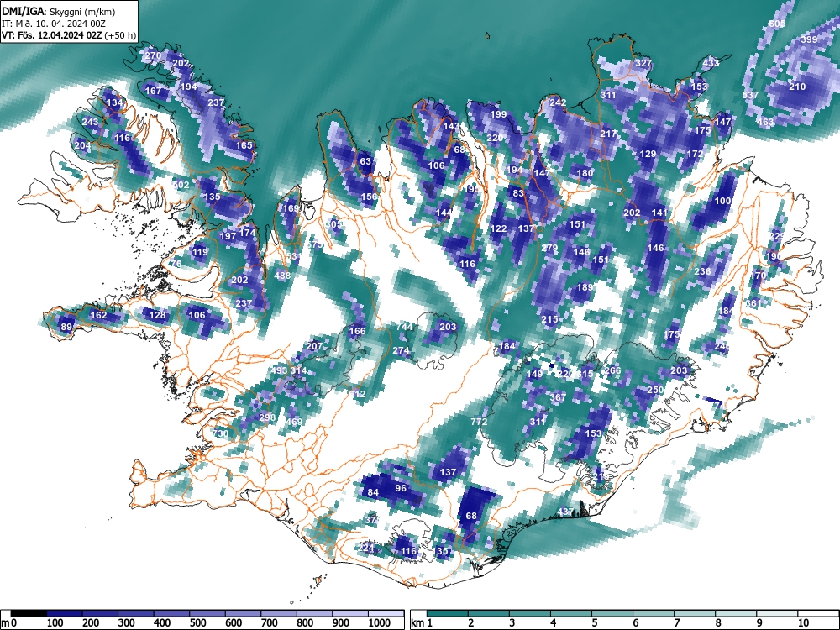Click the lightest lavender 1000 m swatch
This screenshot has width=840, height=630.
tap(386, 613)
